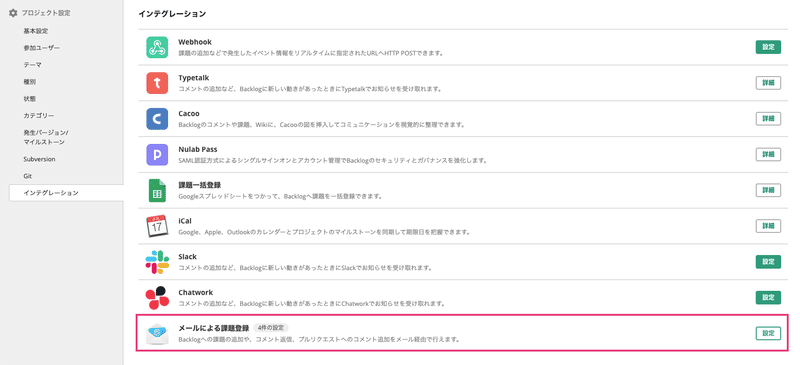Click the iCal title text

[x=185, y=221]
